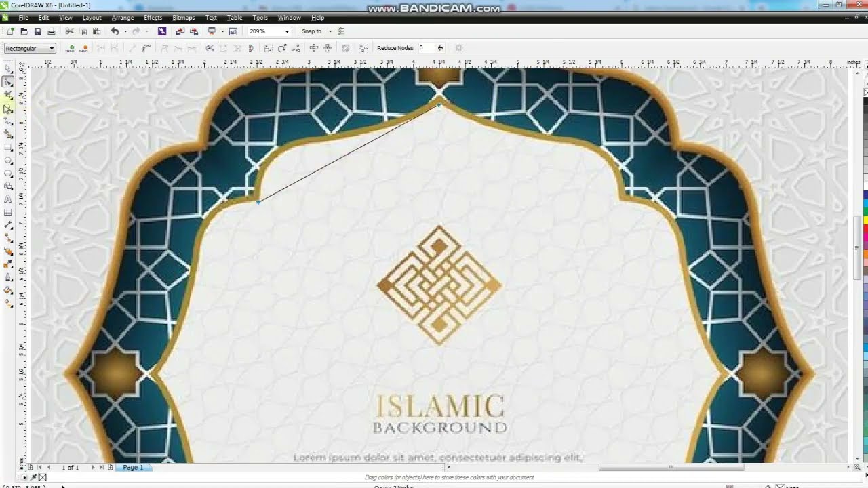Screen dimensions: 868x488
Task: Click the no-color swatch in document palette
Action: [x=43, y=477]
